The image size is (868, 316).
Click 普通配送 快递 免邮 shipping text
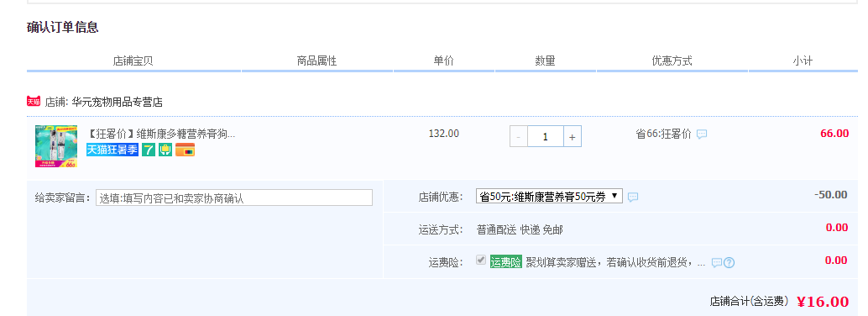point(520,229)
